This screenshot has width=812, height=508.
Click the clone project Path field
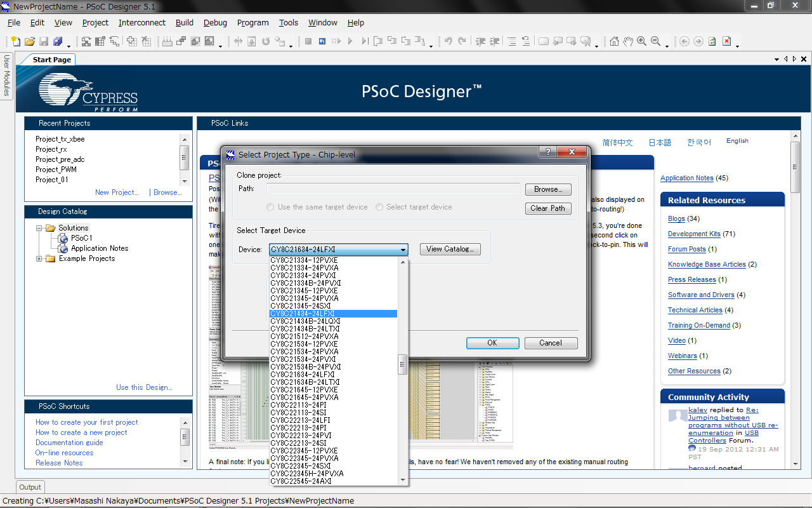point(393,189)
